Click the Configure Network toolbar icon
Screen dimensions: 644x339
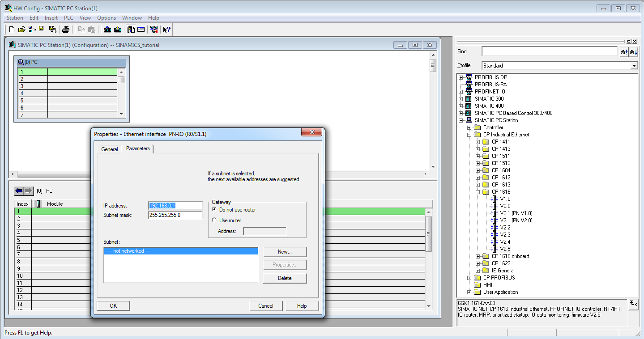[154, 30]
